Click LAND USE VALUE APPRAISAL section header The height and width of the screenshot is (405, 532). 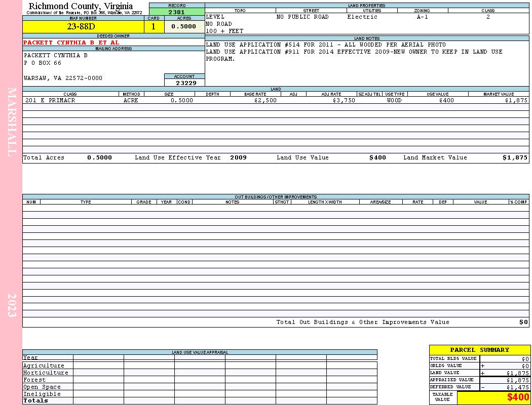click(200, 352)
